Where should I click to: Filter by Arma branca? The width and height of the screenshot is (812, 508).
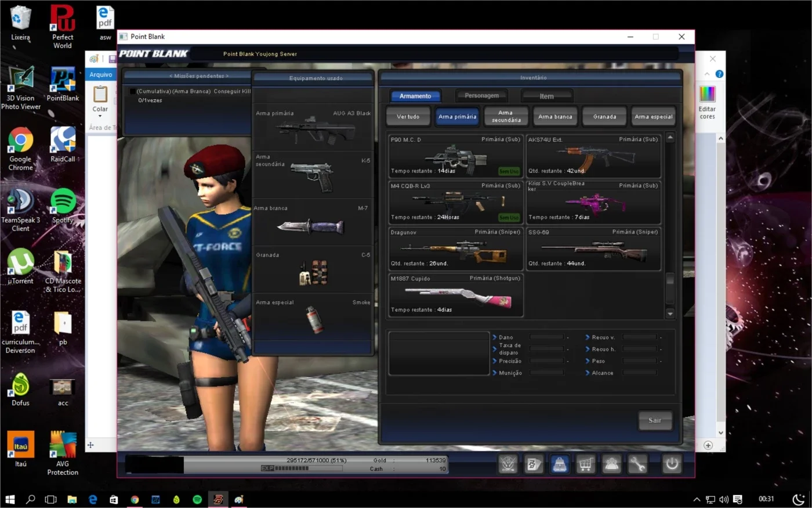point(555,117)
